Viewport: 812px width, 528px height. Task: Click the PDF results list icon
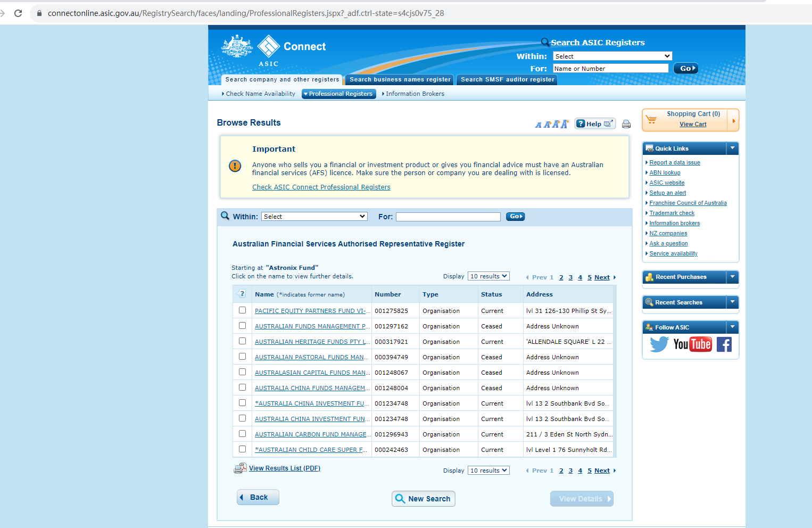tap(241, 468)
